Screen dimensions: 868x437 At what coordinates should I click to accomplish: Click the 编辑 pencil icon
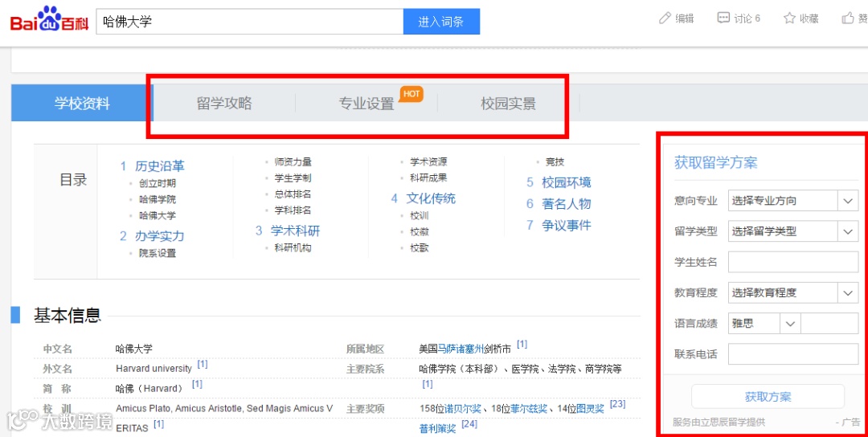tap(665, 18)
